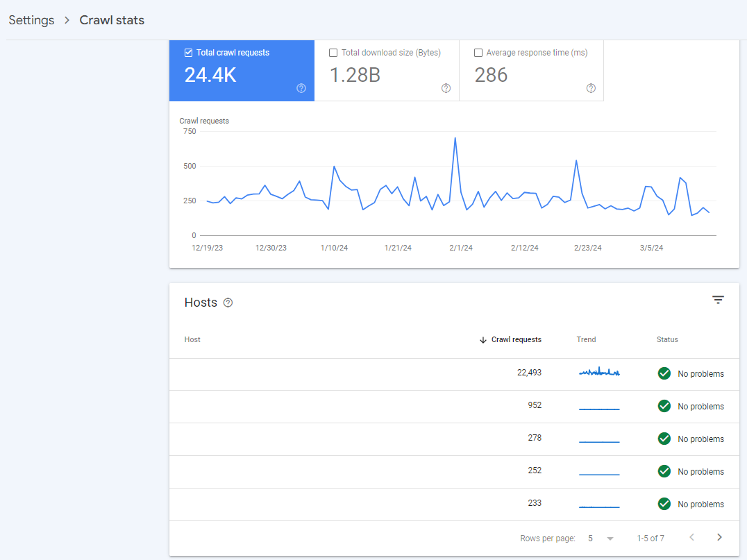
Task: Open help tooltip for Total crawl requests
Action: [301, 88]
